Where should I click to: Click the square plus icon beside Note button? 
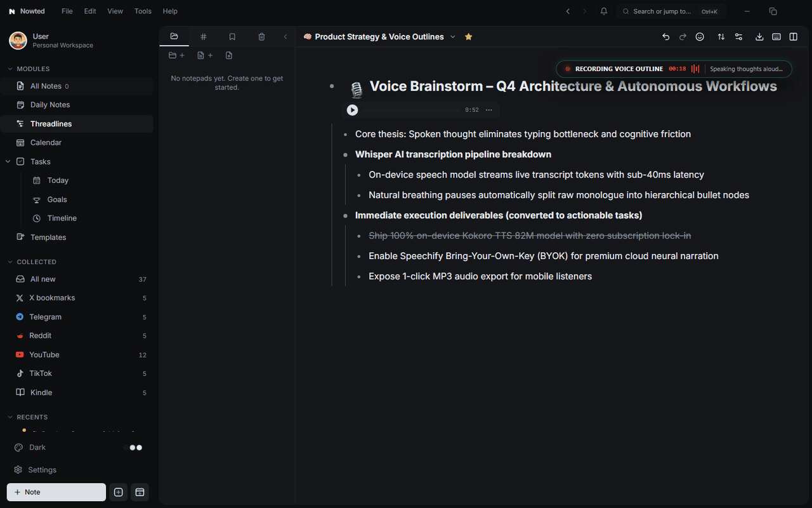[x=118, y=492]
